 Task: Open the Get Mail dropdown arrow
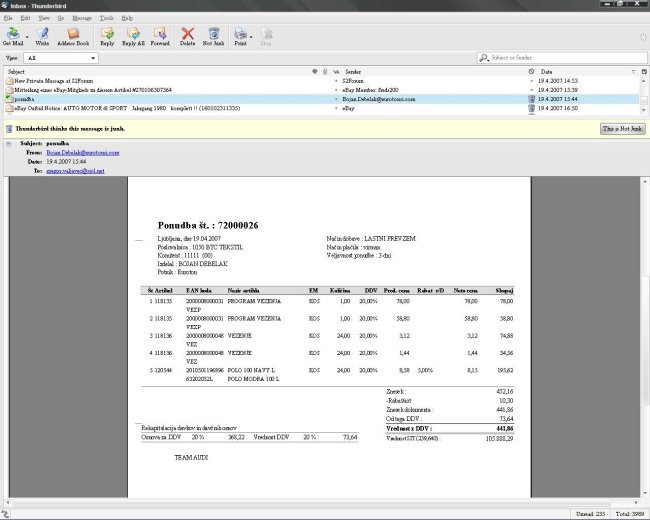[x=26, y=35]
